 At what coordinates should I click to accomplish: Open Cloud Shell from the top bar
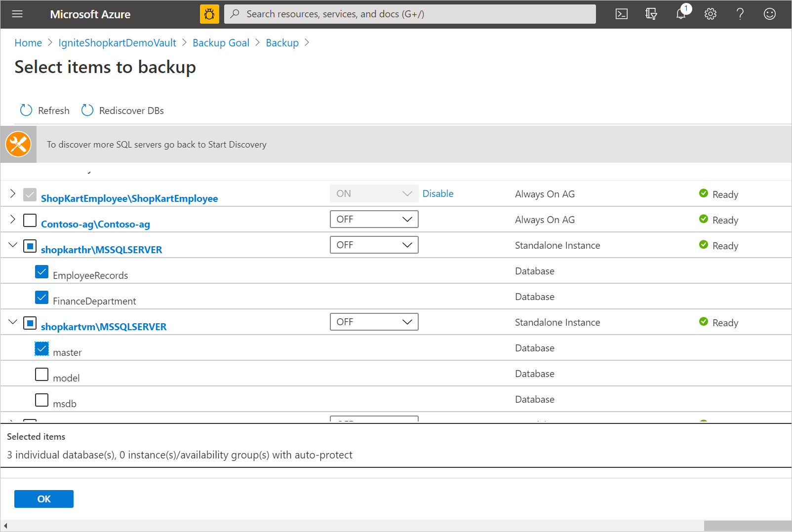pyautogui.click(x=621, y=14)
